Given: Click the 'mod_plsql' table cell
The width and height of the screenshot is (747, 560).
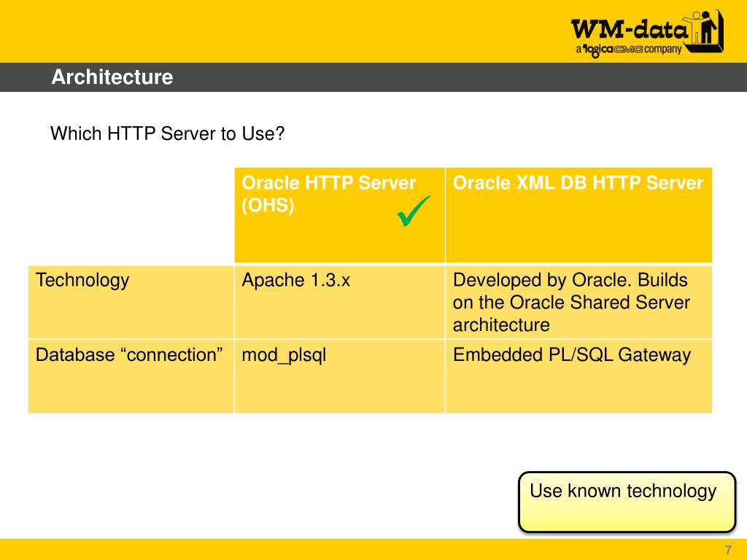Looking at the screenshot, I should pos(340,376).
